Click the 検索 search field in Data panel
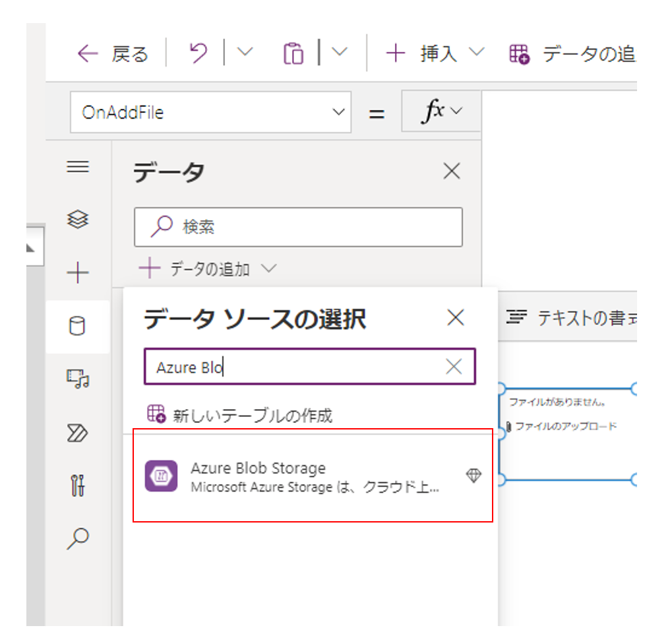The height and width of the screenshot is (634, 672). click(x=298, y=227)
